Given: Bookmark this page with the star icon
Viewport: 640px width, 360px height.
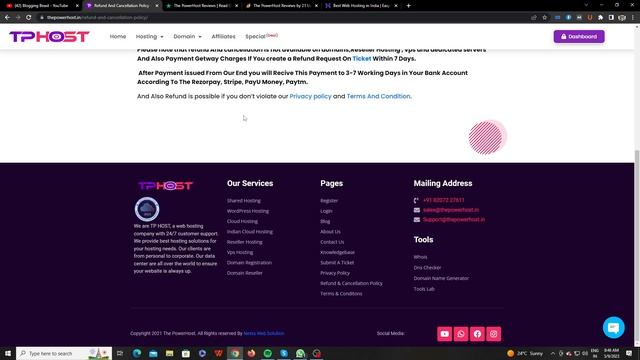Looking at the screenshot, I should [x=544, y=18].
